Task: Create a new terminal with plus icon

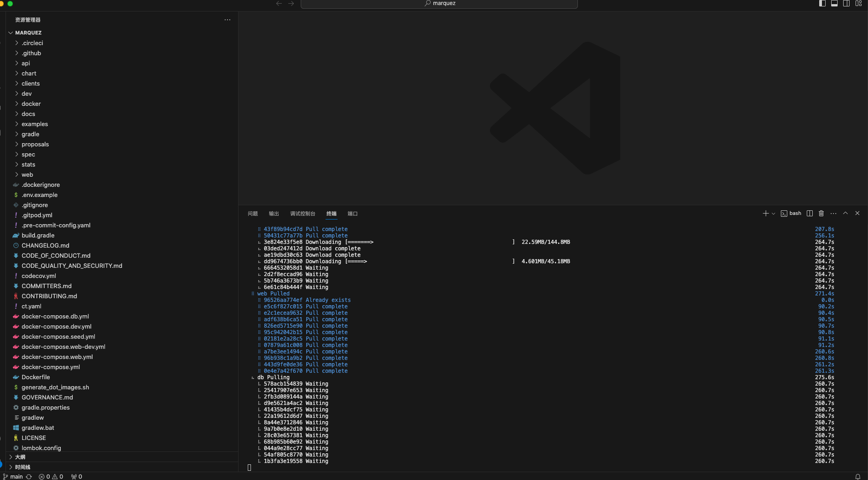Action: [765, 214]
